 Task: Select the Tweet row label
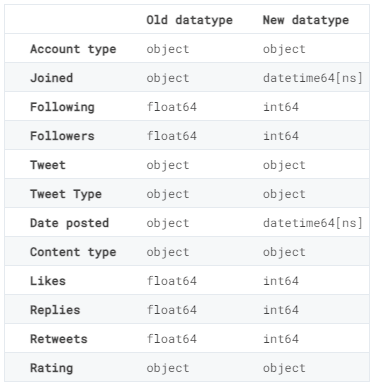[48, 165]
